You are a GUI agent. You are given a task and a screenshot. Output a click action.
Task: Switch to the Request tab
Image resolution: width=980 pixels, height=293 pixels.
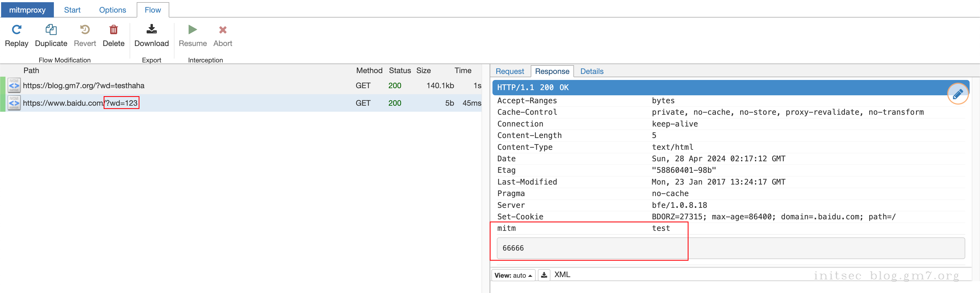pyautogui.click(x=509, y=71)
